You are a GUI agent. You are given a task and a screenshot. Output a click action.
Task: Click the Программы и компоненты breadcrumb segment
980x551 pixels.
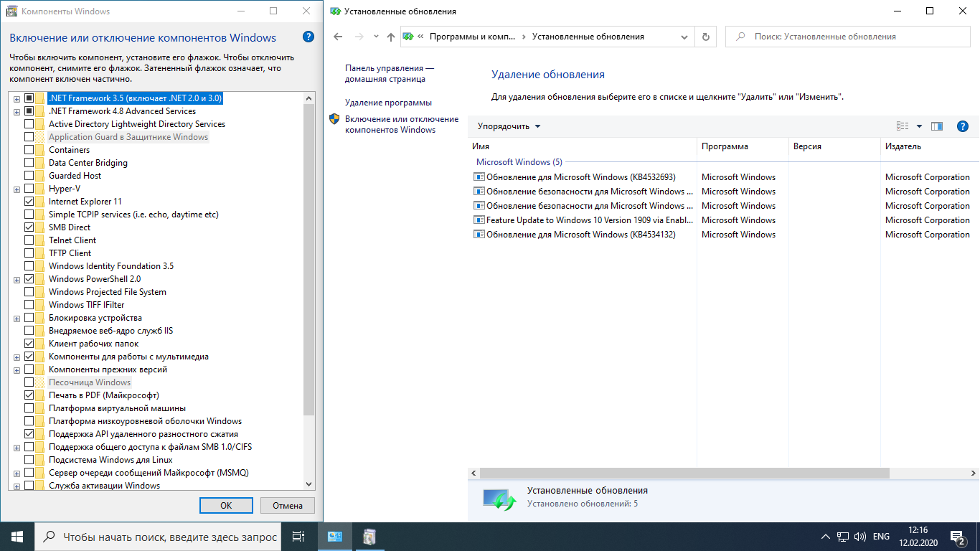click(x=471, y=37)
